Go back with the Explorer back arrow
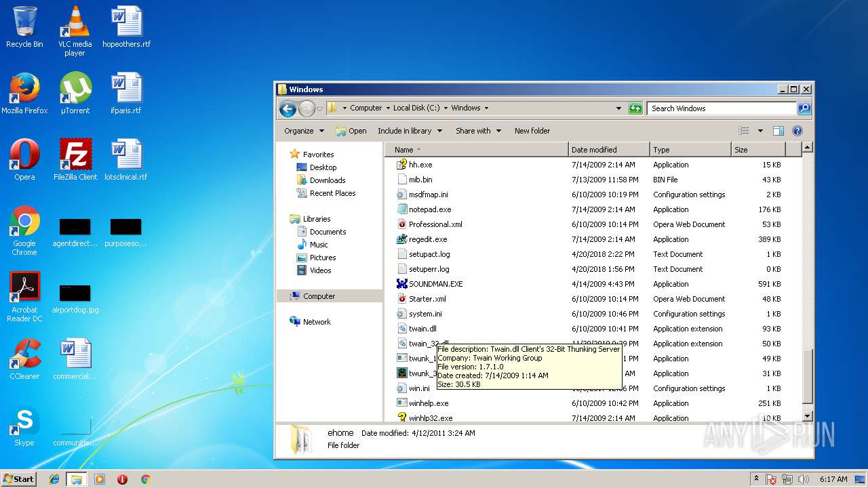This screenshot has width=868, height=488. pos(288,108)
